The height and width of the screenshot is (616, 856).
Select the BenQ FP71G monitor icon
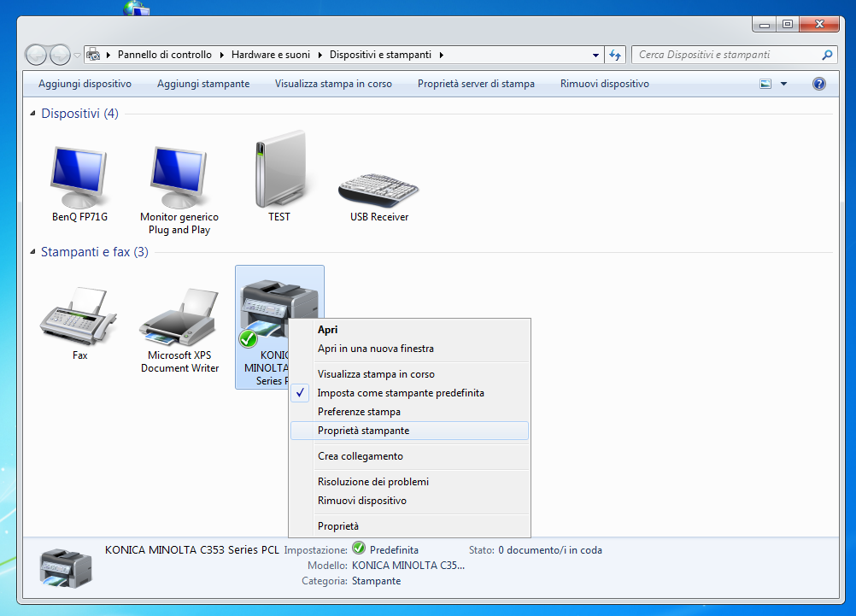pyautogui.click(x=79, y=178)
